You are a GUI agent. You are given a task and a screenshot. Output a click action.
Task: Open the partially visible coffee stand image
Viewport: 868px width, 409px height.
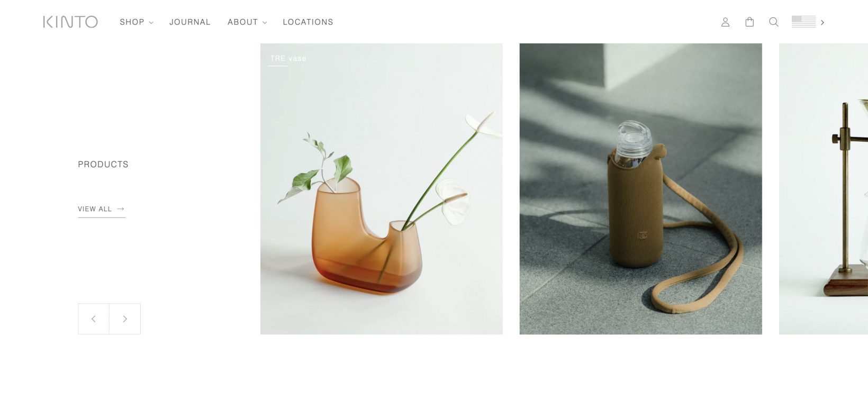pos(824,189)
